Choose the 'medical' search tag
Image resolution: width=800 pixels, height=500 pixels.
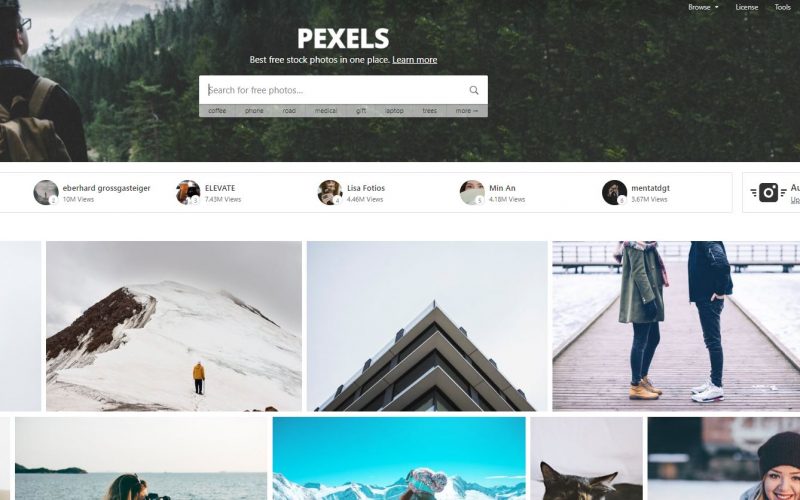[x=326, y=111]
